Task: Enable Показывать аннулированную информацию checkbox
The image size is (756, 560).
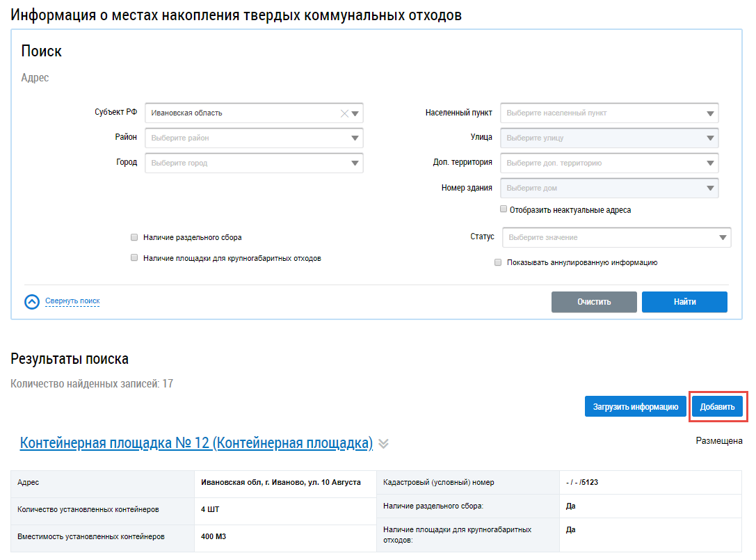Action: coord(498,263)
